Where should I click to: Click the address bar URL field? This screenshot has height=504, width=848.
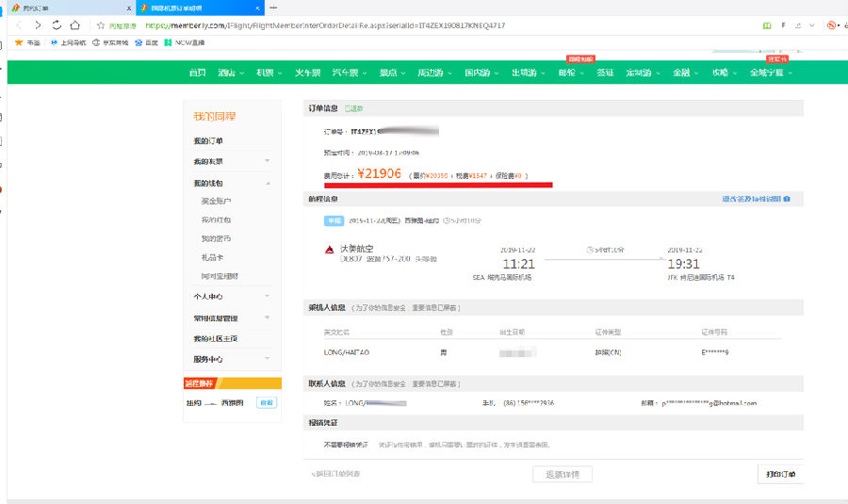pos(377,25)
